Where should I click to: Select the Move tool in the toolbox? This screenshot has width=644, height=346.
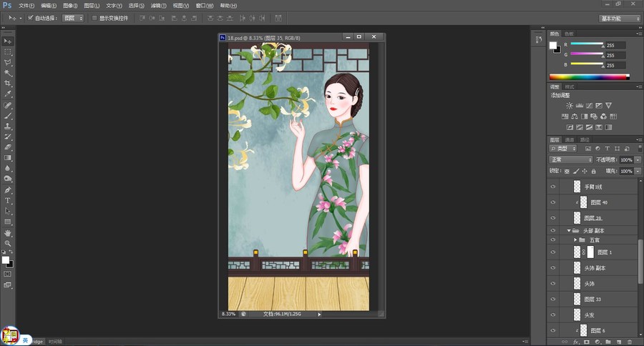click(x=7, y=41)
